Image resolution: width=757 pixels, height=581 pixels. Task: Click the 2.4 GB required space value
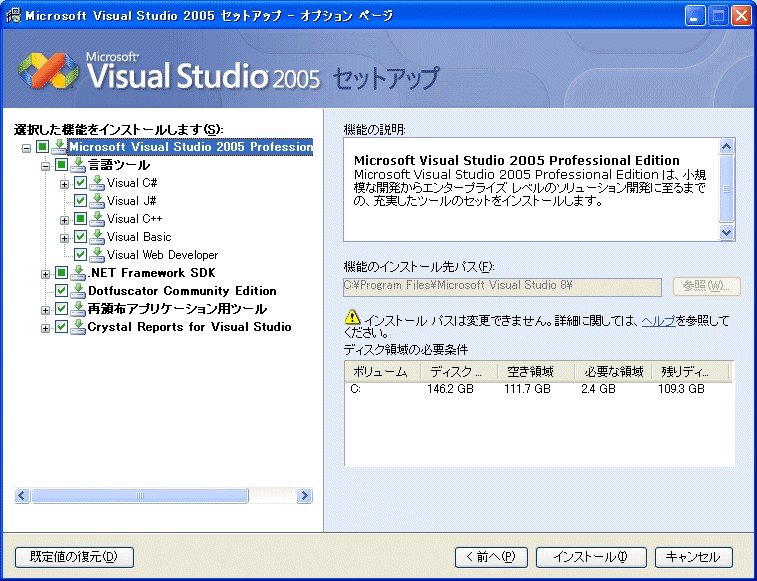598,389
